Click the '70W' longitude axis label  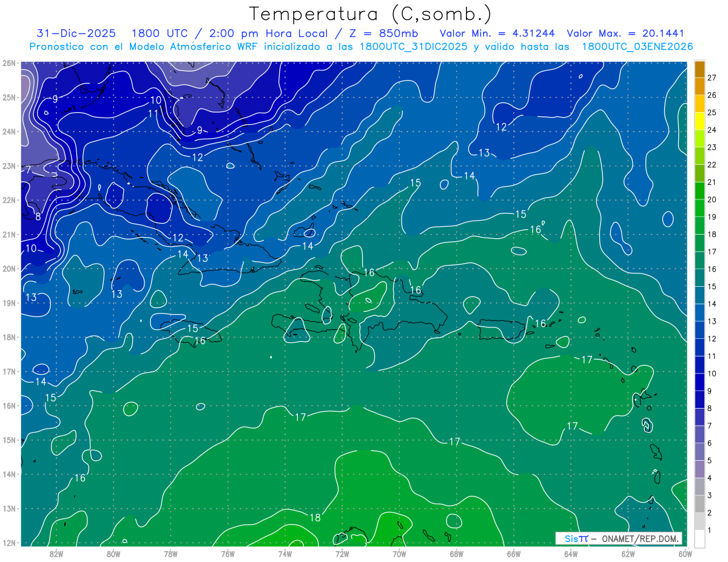(399, 554)
